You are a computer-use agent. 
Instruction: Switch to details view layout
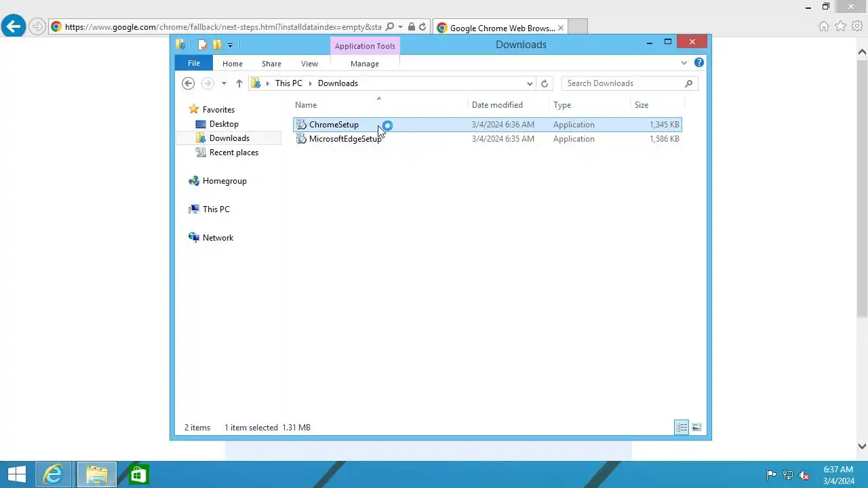[682, 427]
